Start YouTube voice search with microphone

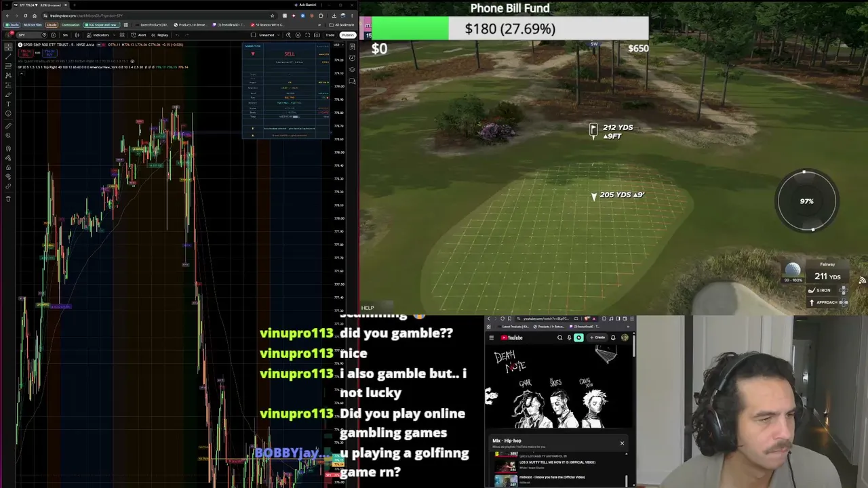point(570,338)
